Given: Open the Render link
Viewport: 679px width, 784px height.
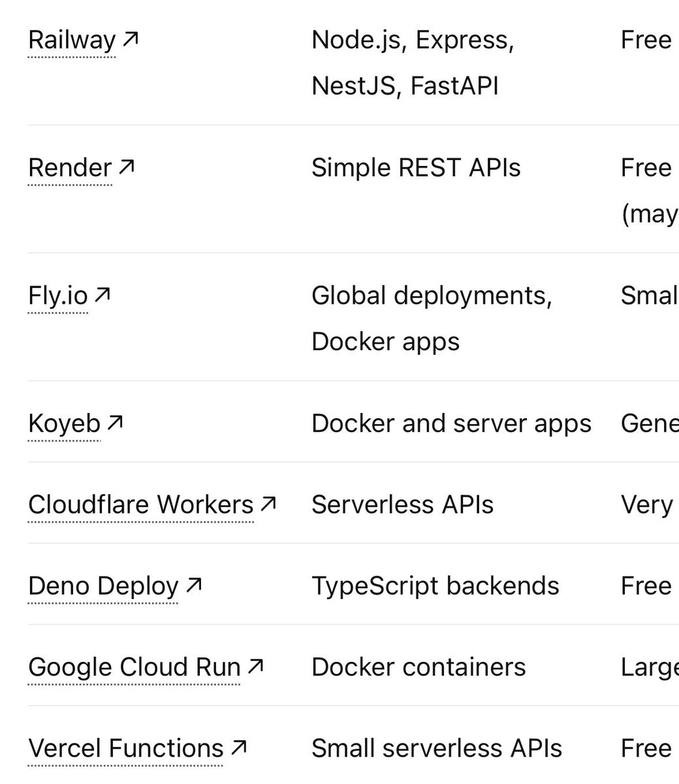Looking at the screenshot, I should click(x=70, y=168).
